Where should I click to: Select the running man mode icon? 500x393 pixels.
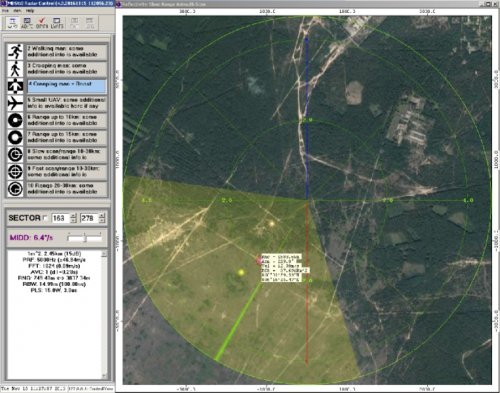click(x=15, y=51)
